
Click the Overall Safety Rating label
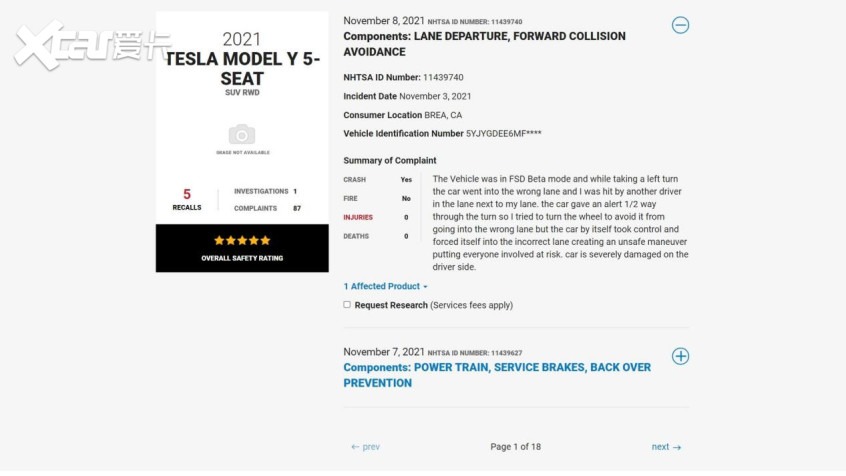click(242, 259)
